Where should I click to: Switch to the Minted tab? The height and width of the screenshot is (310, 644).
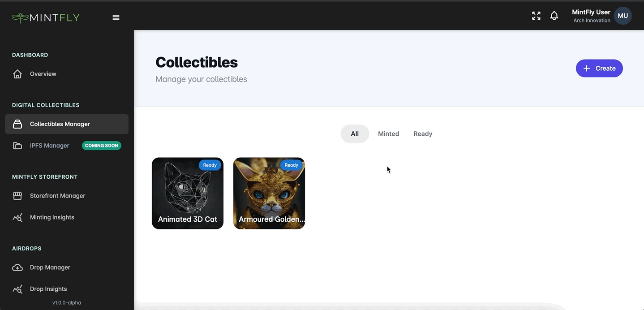[x=388, y=134]
